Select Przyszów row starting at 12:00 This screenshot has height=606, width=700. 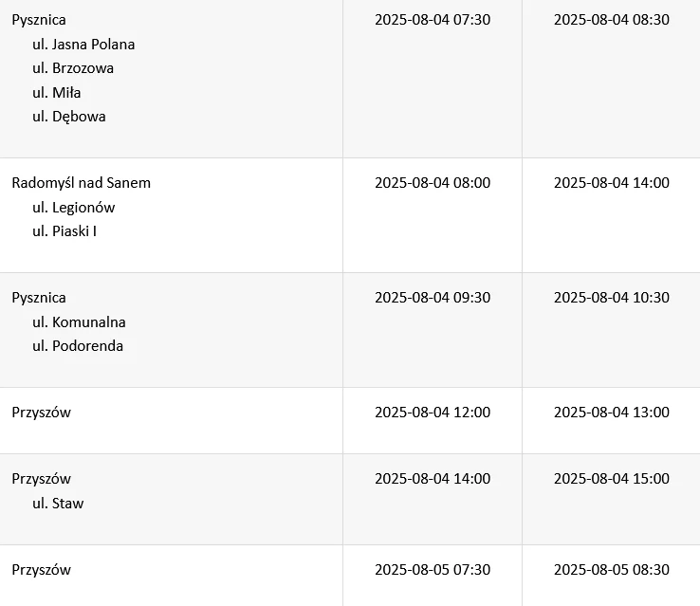pyautogui.click(x=350, y=421)
